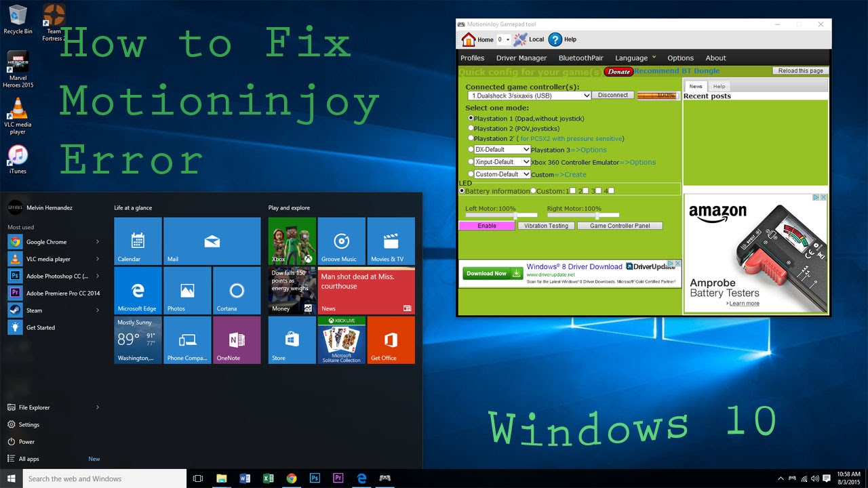This screenshot has height=488, width=868.
Task: Open Marvel Heroes 2015 desktop icon
Action: click(x=18, y=69)
